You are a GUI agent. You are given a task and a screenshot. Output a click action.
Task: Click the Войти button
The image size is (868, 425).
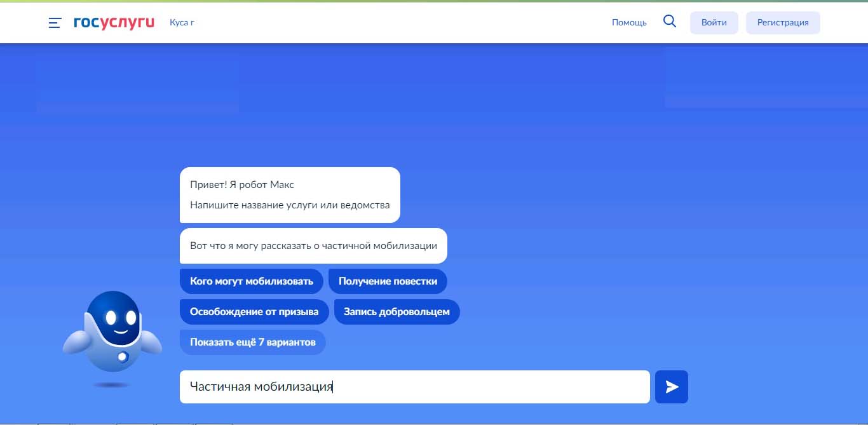pos(714,22)
